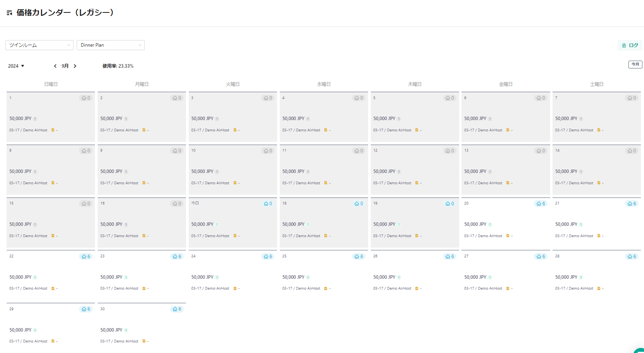The image size is (644, 353).
Task: Click 50,000 JPY price on day 13
Action: 476,171
